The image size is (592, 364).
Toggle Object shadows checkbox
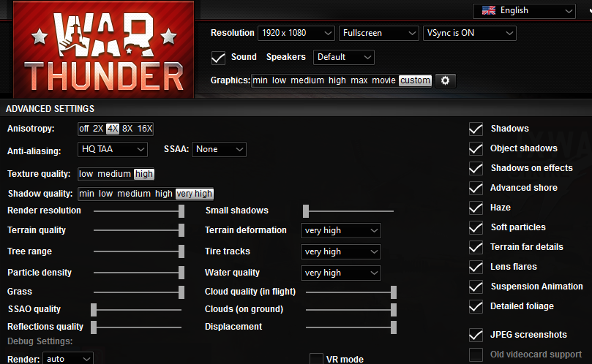tap(476, 148)
